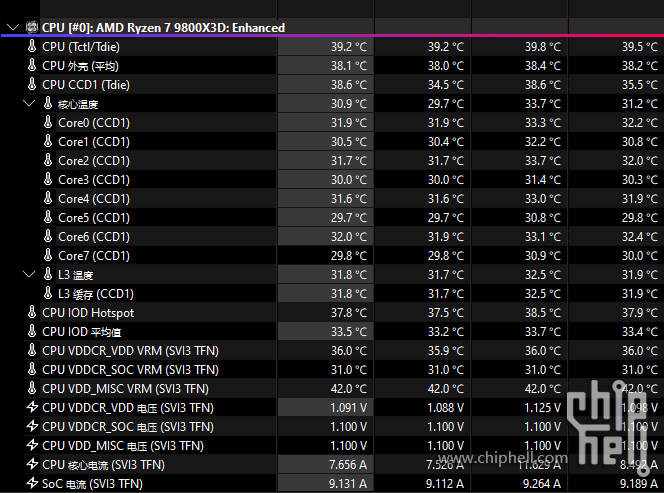Select the CPU 外壳 (平均) sensor label
Viewport: 664px width, 493px height.
pos(80,66)
